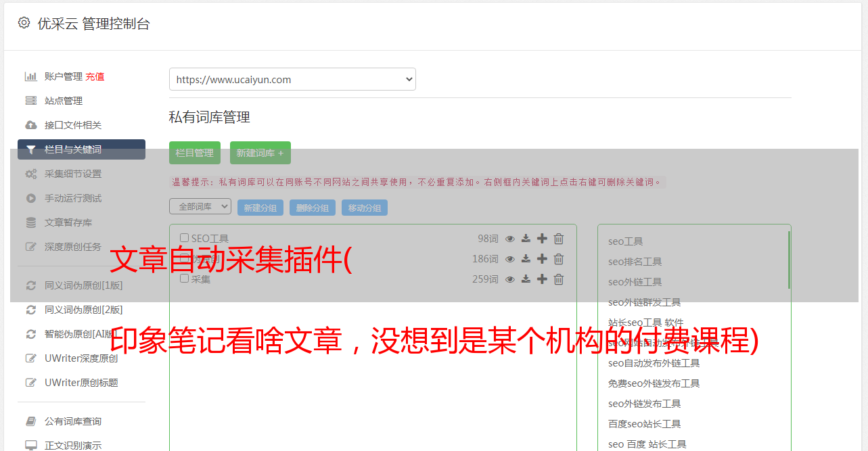The height and width of the screenshot is (451, 868).
Task: Tick the 采集 checkbox
Action: click(185, 279)
